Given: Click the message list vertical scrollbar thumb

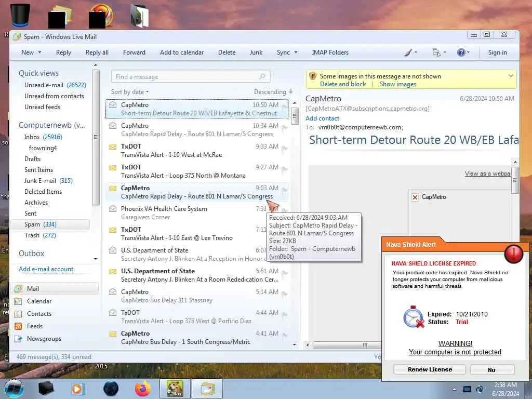Looking at the screenshot, I should point(295,116).
